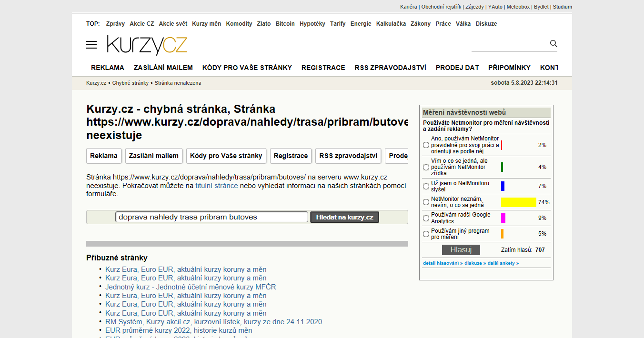Viewport: 644px width, 338px height.
Task: Select 'Už jsem o NetMonitoru slyšel' radio
Action: pyautogui.click(x=426, y=186)
